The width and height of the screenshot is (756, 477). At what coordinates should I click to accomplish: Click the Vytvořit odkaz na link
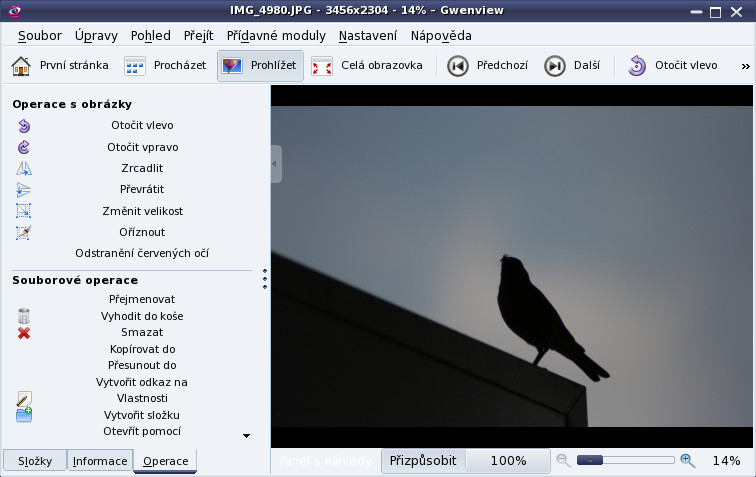tap(142, 382)
